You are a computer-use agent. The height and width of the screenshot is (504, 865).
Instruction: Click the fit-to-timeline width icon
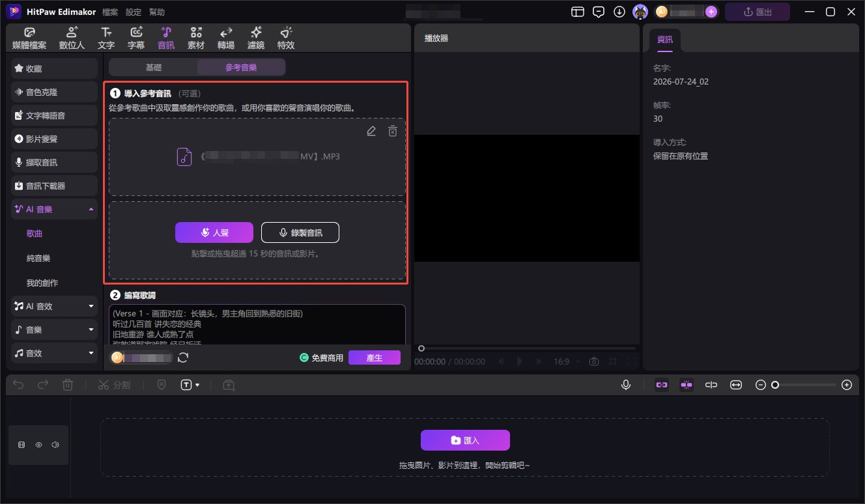736,385
